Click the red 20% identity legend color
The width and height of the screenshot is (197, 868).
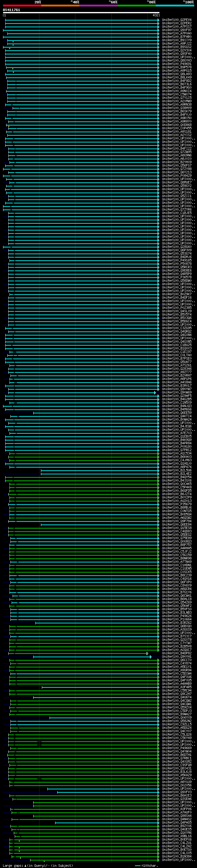(22, 6)
